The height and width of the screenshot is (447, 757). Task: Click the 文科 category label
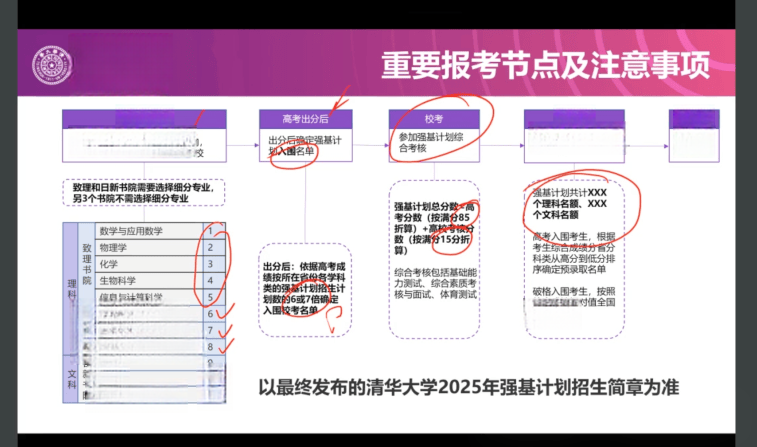coord(71,379)
